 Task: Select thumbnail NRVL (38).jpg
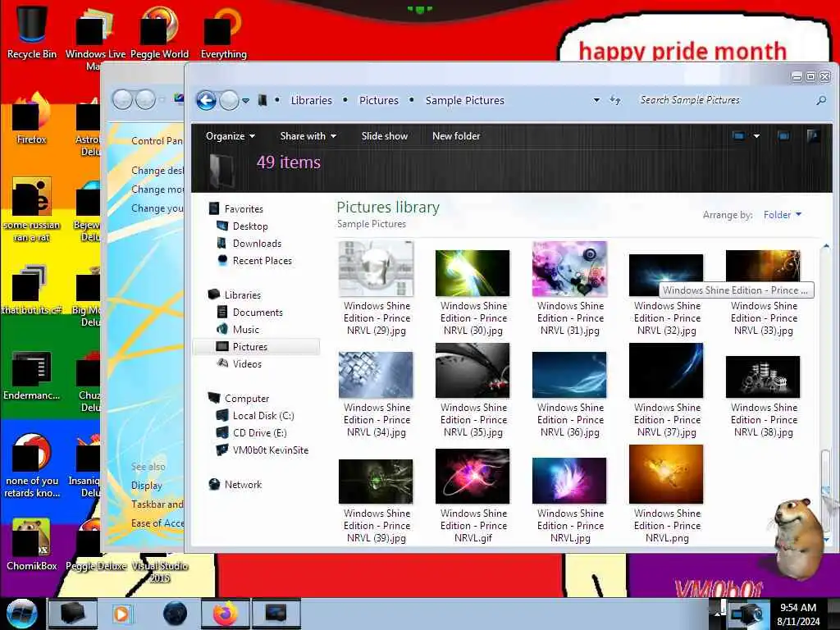(764, 377)
